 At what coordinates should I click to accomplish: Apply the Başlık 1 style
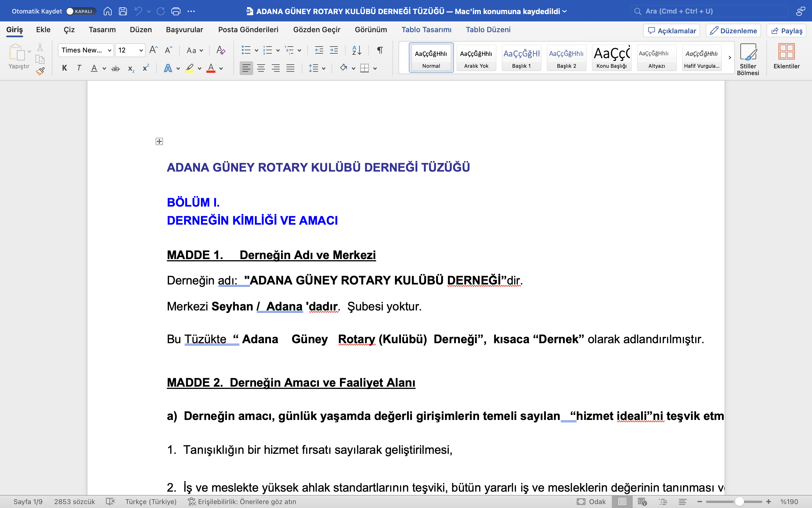(x=521, y=58)
